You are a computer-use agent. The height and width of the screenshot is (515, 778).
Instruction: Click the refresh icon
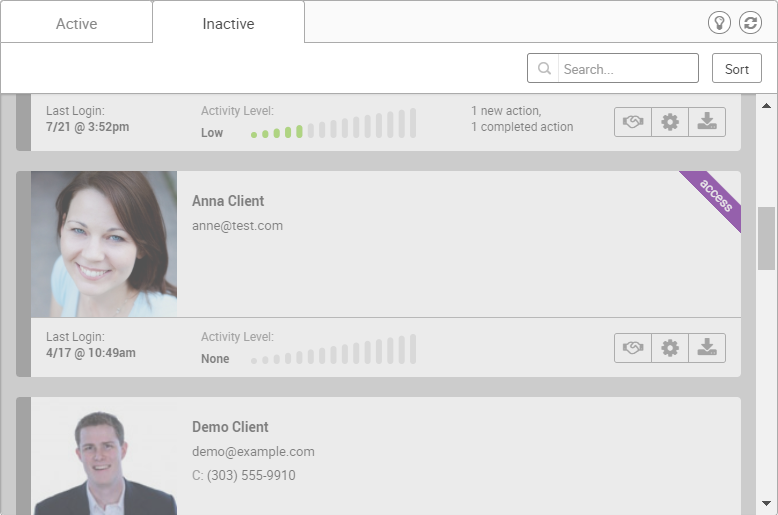750,23
